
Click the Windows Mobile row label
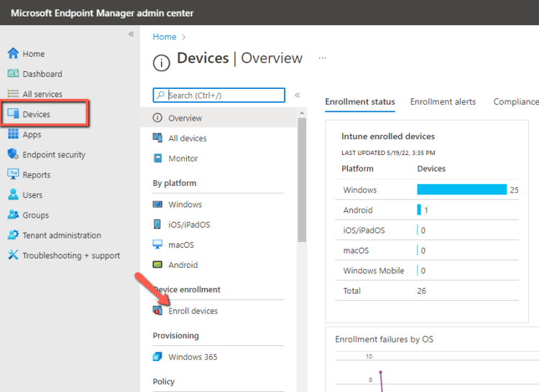(x=374, y=271)
